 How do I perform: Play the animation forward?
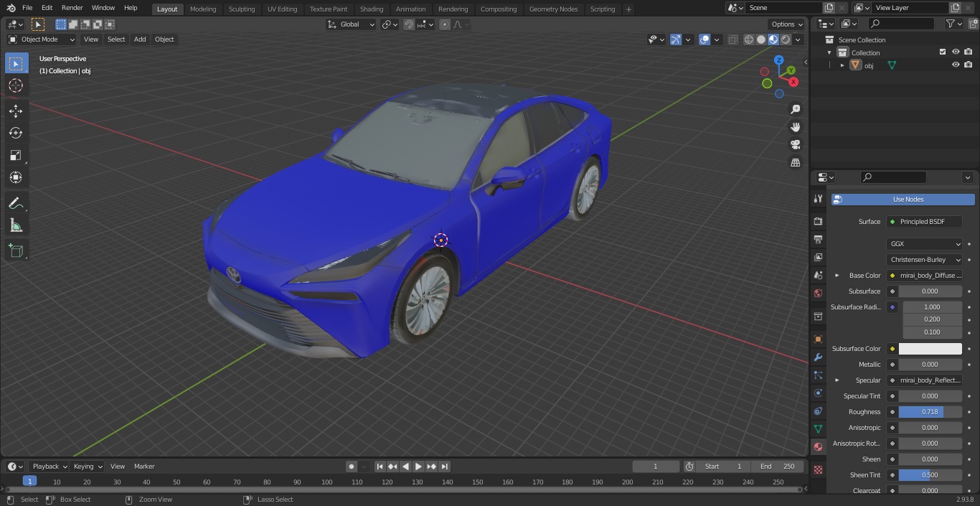click(418, 467)
